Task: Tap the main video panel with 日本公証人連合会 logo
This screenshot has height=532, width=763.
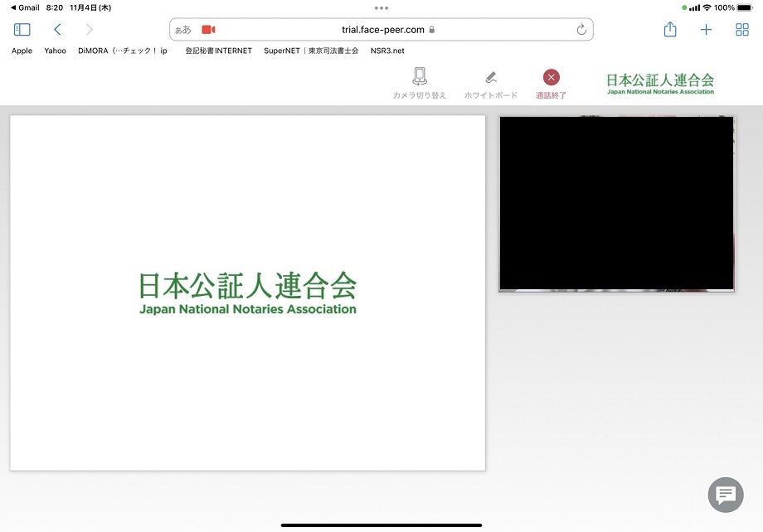Action: [x=248, y=293]
